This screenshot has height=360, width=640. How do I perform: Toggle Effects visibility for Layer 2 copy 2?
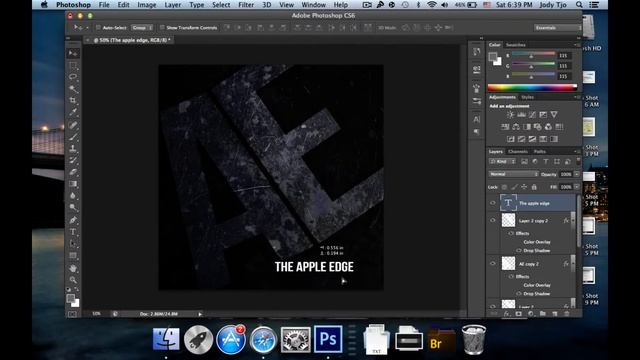pos(511,233)
